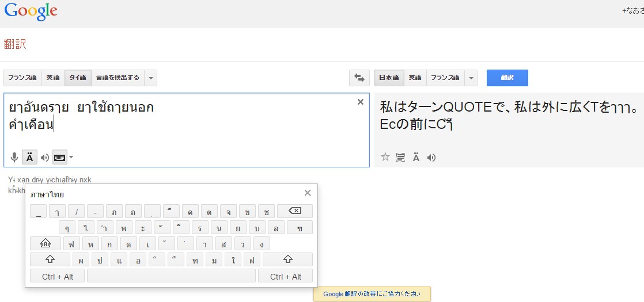
Task: Start voice input with the microphone icon
Action: coord(14,157)
